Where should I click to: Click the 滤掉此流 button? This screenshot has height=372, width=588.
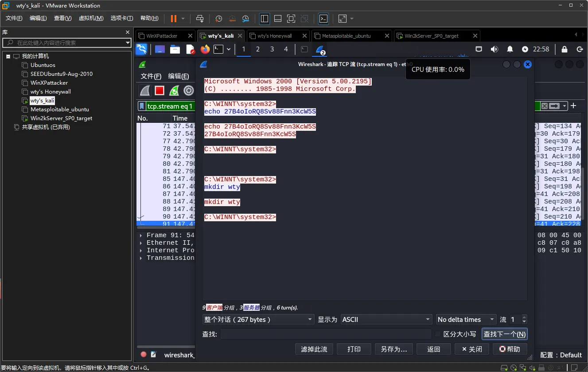click(x=314, y=349)
